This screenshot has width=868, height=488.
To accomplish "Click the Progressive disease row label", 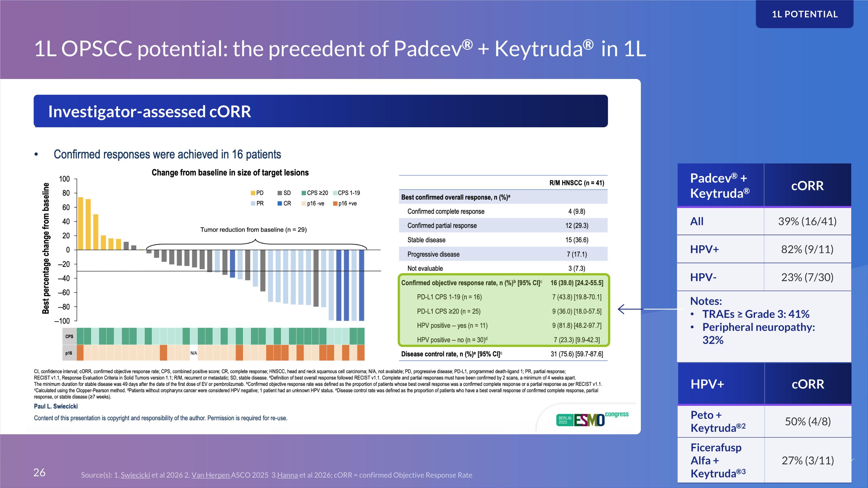I will coord(433,254).
